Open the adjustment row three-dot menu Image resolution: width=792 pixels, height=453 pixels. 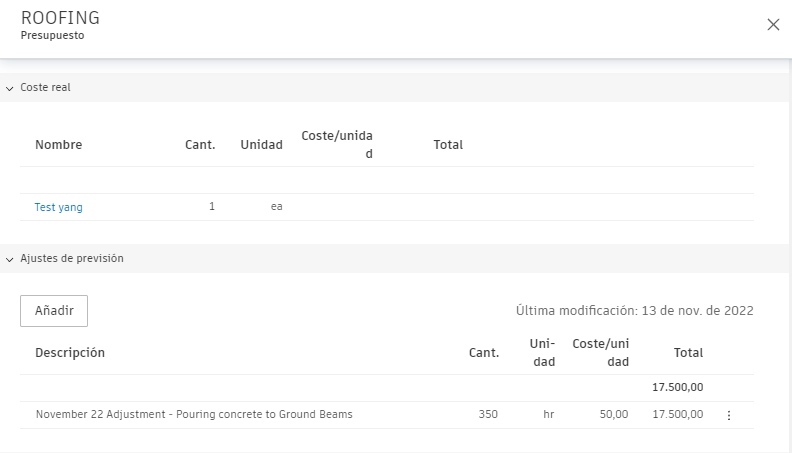[x=728, y=415]
